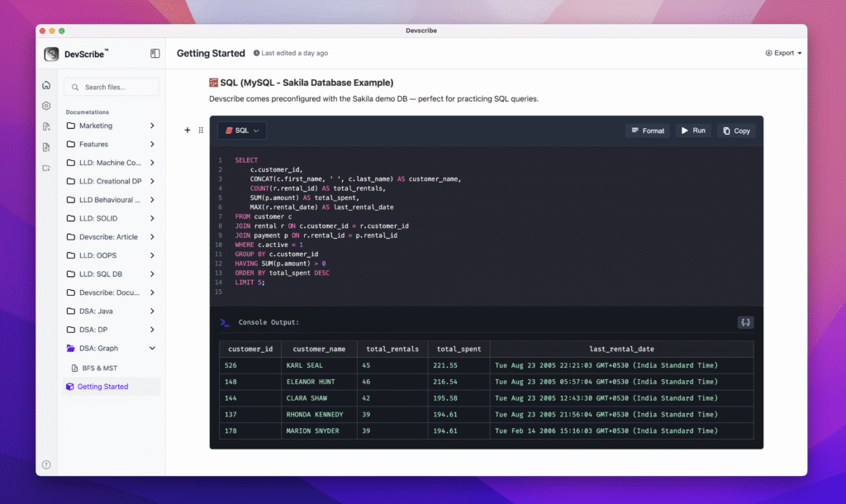Open the SQL language dropdown
Image resolution: width=846 pixels, height=504 pixels.
242,131
